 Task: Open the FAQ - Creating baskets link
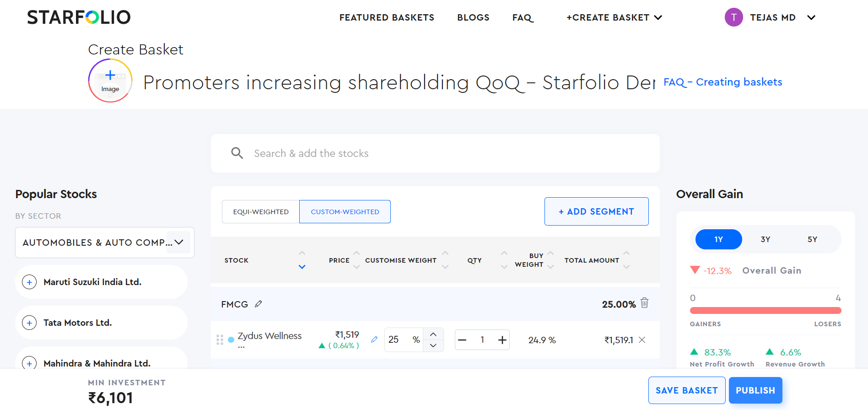coord(722,82)
